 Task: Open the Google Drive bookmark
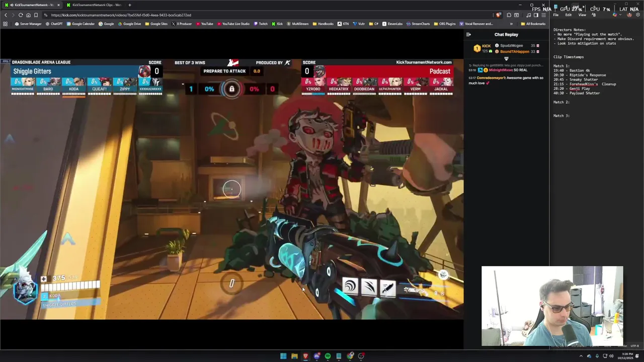(x=129, y=24)
